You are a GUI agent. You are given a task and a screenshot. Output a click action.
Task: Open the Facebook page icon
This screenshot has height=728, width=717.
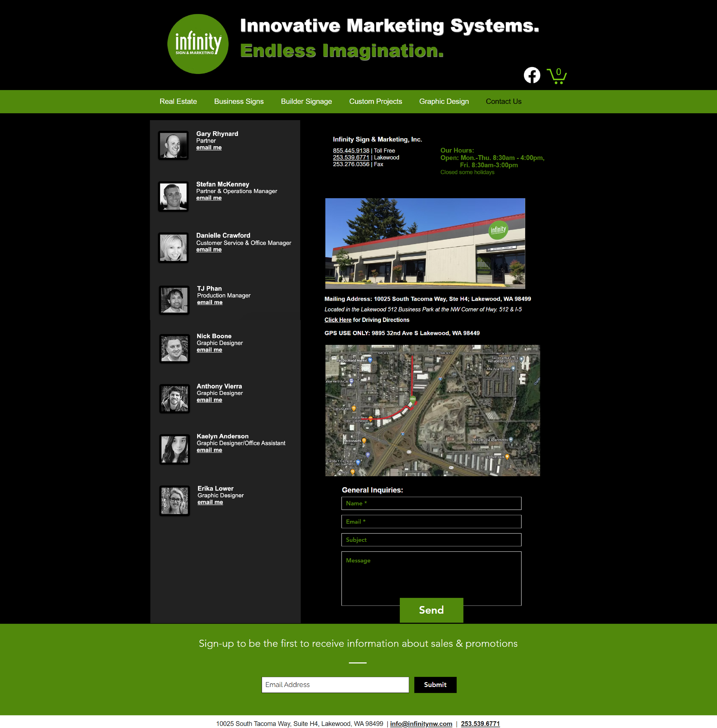click(x=532, y=75)
